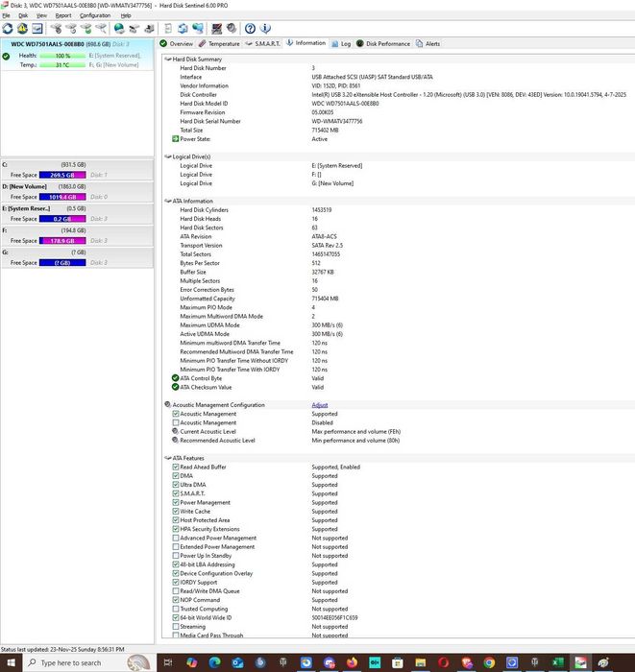Collapse the ATA Features section

click(x=168, y=458)
